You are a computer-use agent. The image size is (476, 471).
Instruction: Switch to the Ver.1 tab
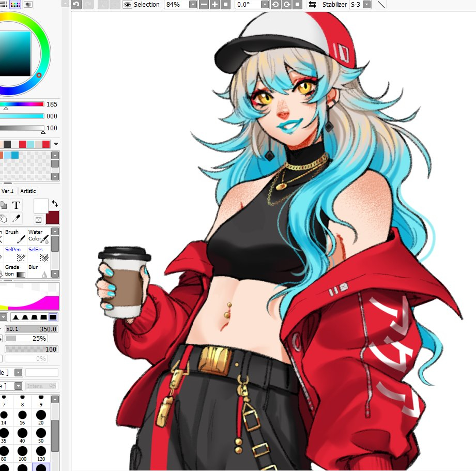point(7,191)
